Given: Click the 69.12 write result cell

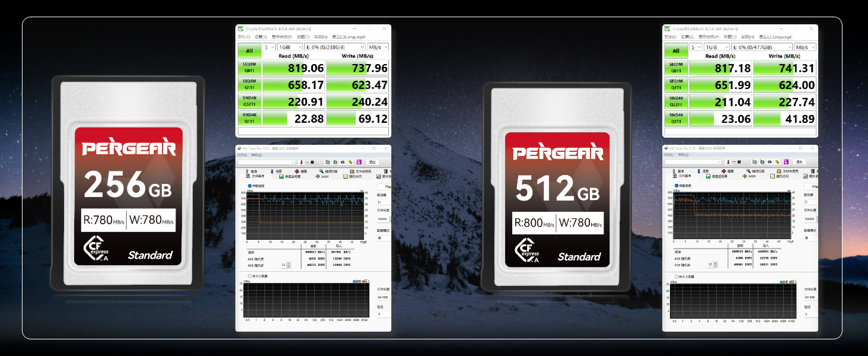Looking at the screenshot, I should (x=358, y=118).
